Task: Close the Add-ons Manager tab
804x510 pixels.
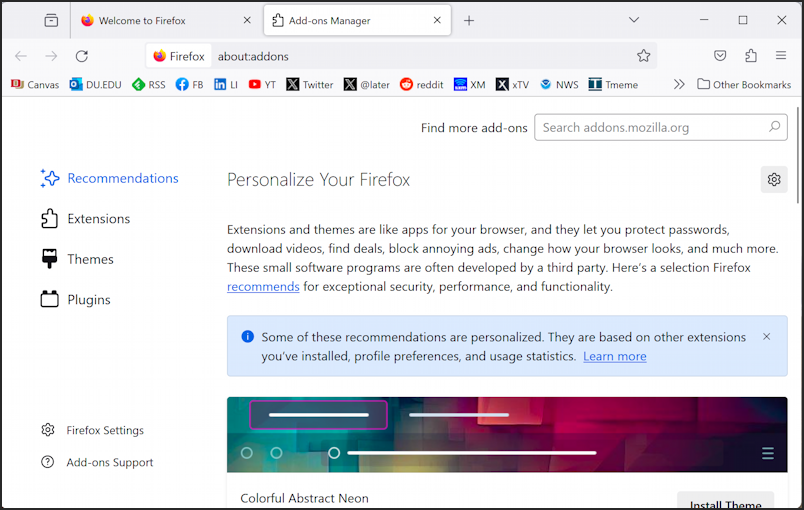Action: click(437, 20)
